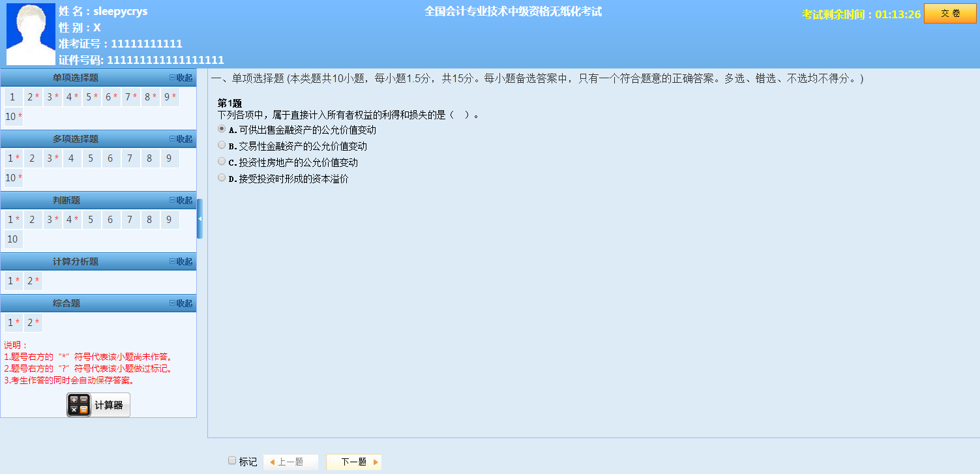Select answer option B radio button
980x474 pixels.
(221, 145)
